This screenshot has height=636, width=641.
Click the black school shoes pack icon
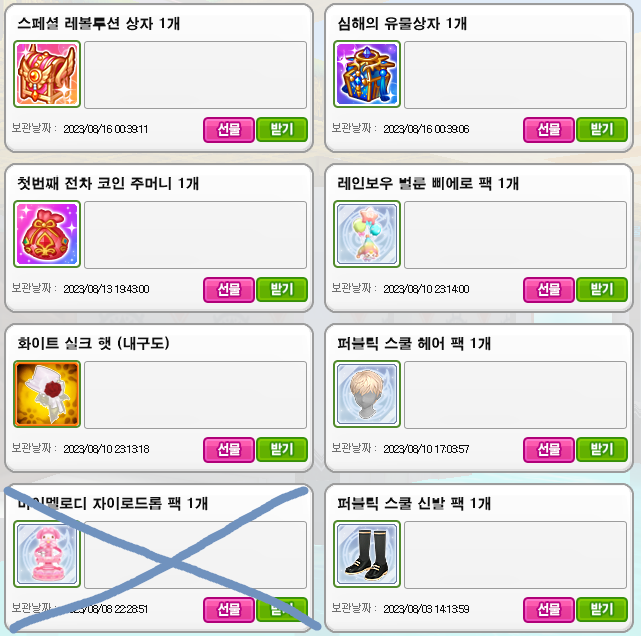pos(367,554)
